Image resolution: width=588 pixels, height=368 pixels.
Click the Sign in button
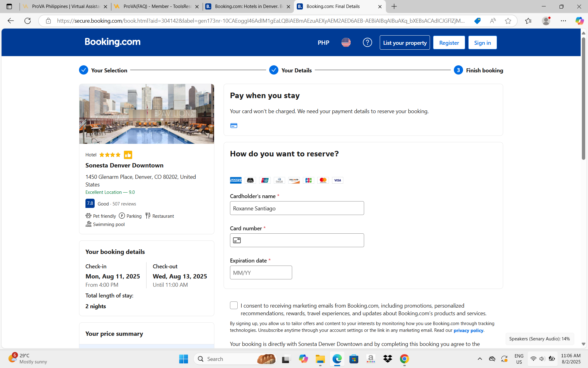pos(482,43)
